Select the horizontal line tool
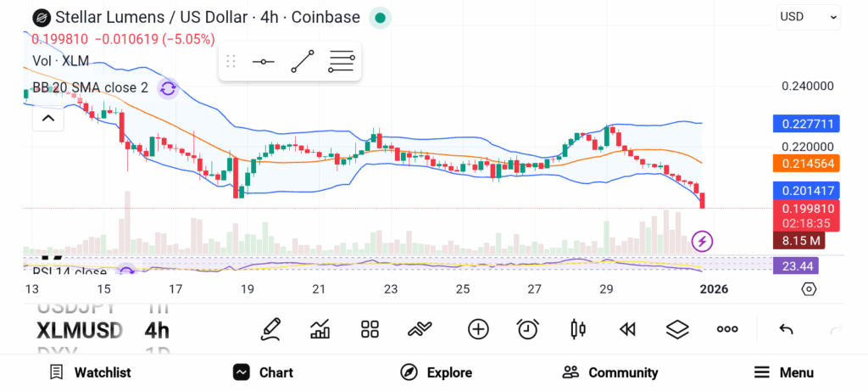 point(264,62)
